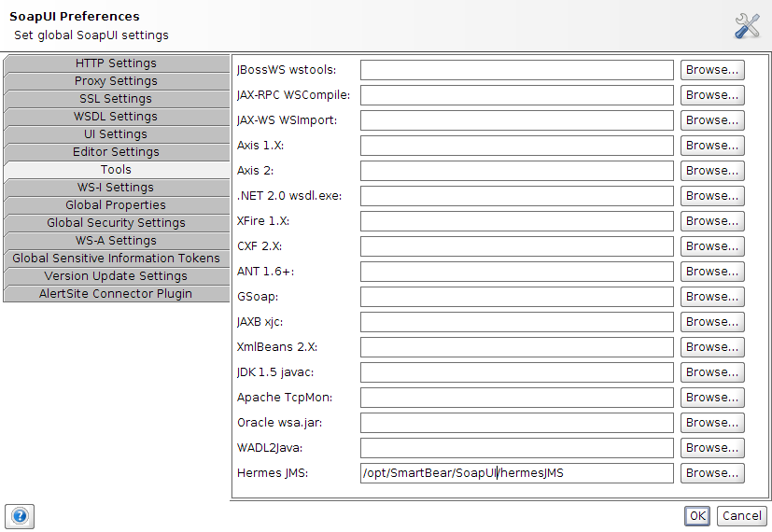Click the JAX-WS WSImport text field
Viewport: 772px width, 532px height.
(517, 120)
